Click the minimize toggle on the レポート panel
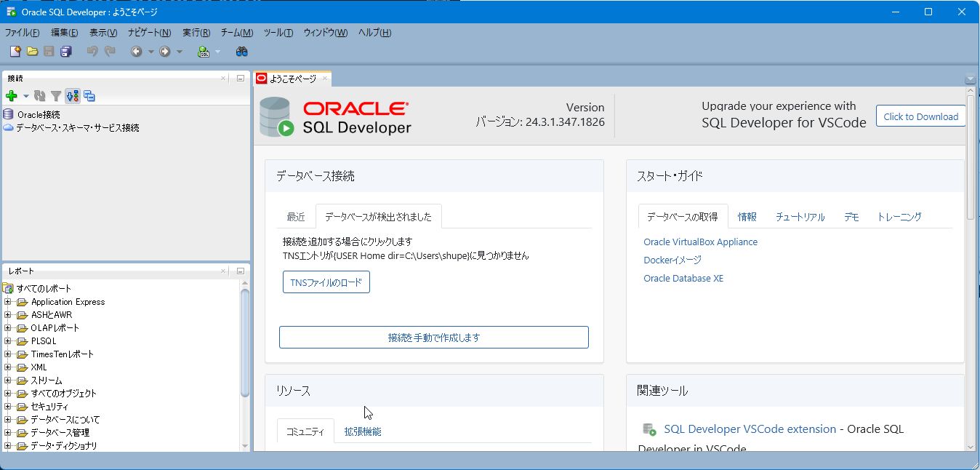The height and width of the screenshot is (470, 980). (x=240, y=270)
